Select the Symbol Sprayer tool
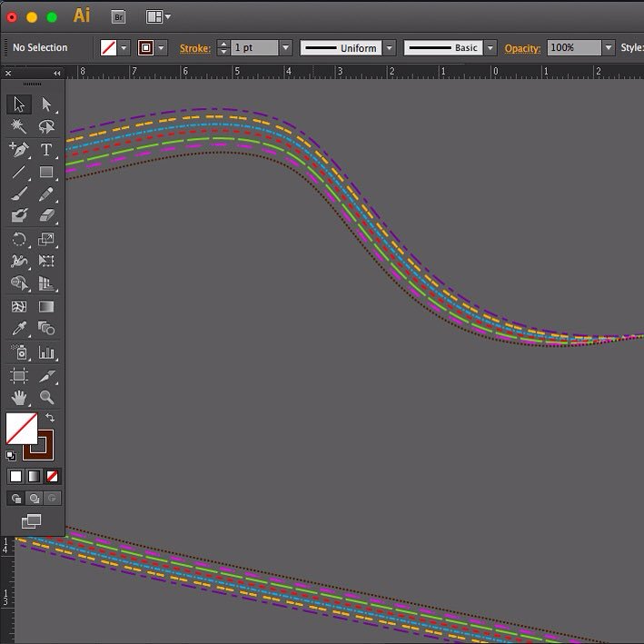 tap(19, 352)
